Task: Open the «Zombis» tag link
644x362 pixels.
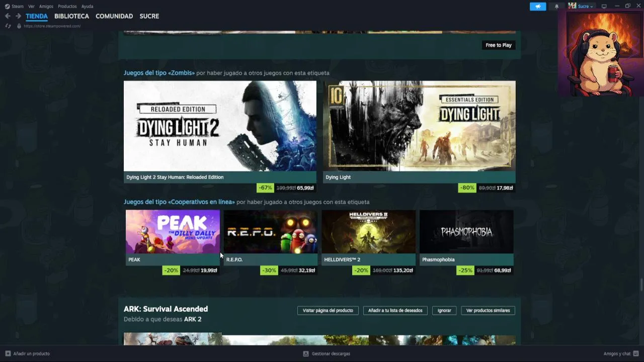Action: [x=159, y=73]
